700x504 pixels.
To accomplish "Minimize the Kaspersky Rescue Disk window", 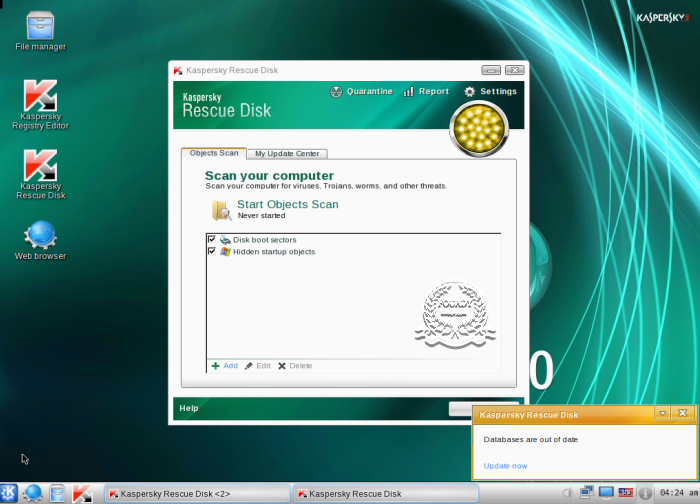I will 491,70.
